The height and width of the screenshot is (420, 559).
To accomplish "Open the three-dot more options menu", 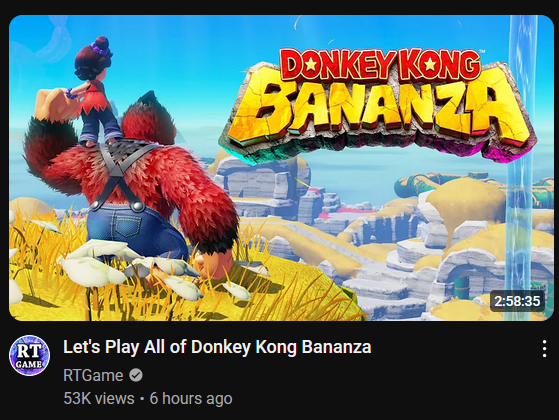I will 544,349.
